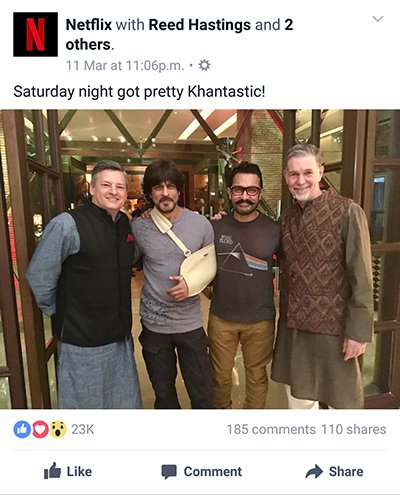Screen dimensions: 400x495
Task: Expand the post options chevron
Action: (x=378, y=19)
